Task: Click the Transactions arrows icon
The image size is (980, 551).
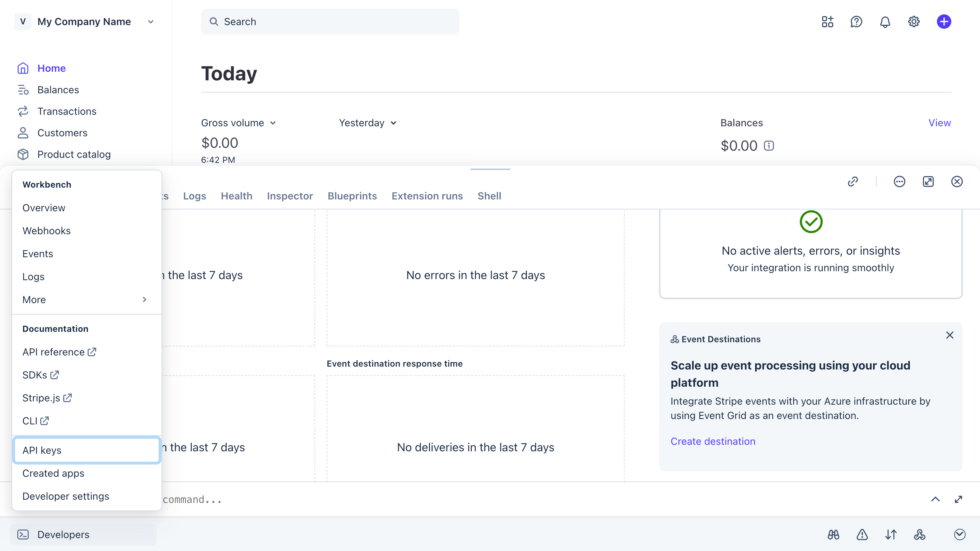Action: pos(23,111)
